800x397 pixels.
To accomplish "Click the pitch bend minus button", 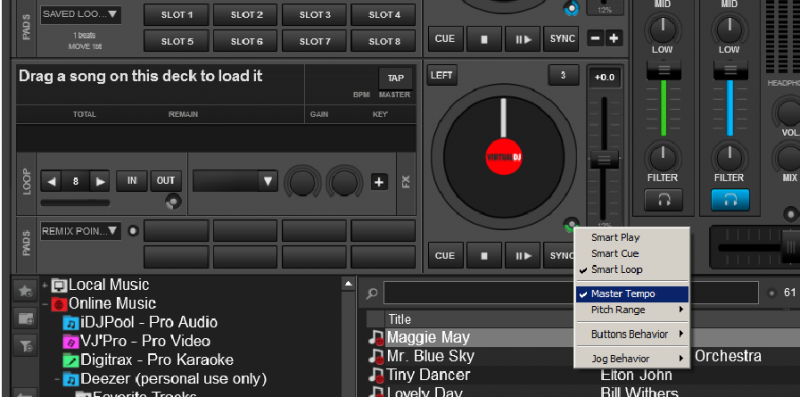I will coord(595,38).
